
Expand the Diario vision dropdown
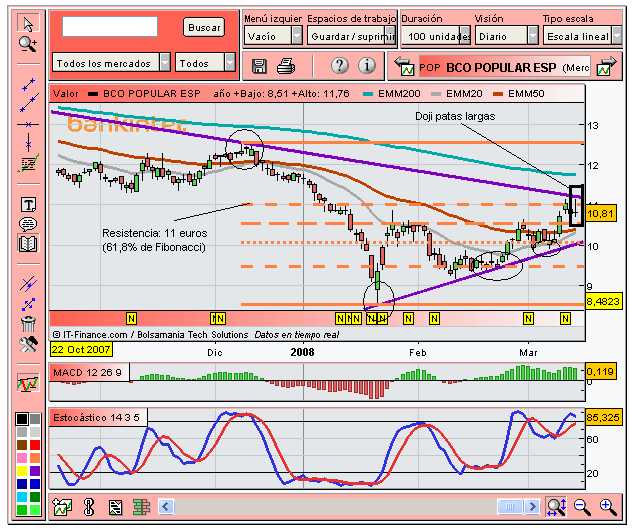[x=506, y=36]
